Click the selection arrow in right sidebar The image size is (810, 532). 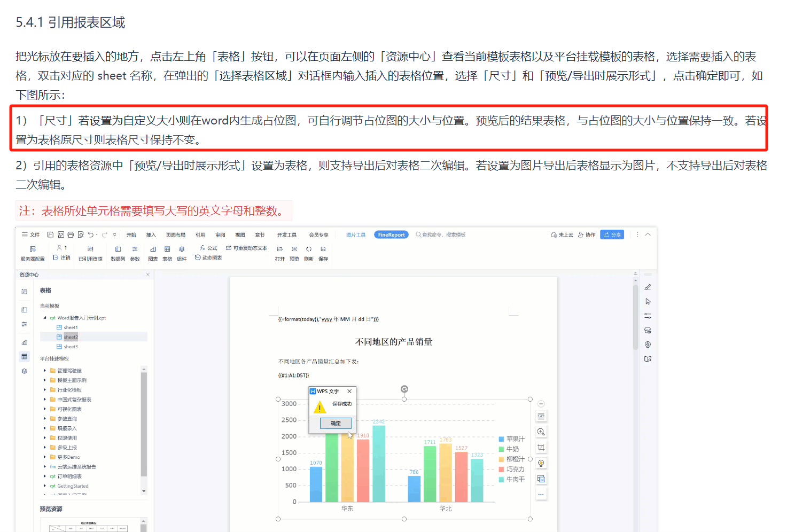coord(648,301)
